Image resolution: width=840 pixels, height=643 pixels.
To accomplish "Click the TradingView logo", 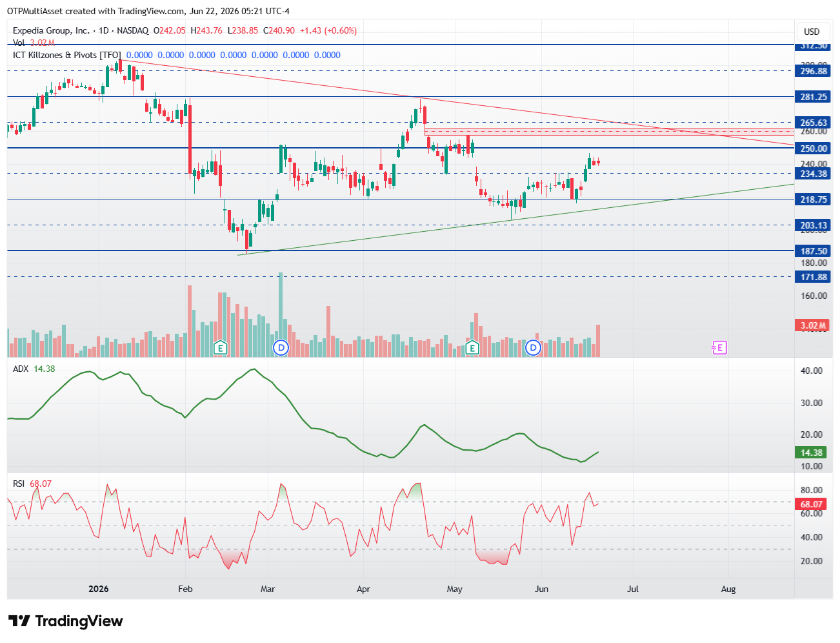I will click(65, 621).
